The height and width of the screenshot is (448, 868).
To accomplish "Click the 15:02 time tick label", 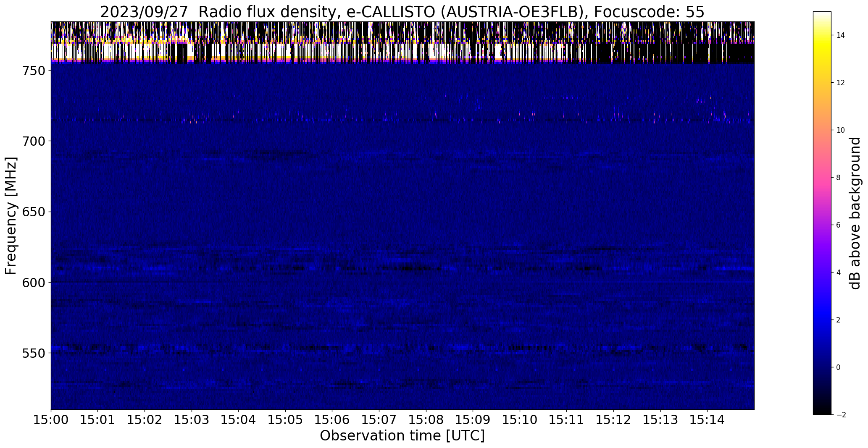I will tap(145, 420).
